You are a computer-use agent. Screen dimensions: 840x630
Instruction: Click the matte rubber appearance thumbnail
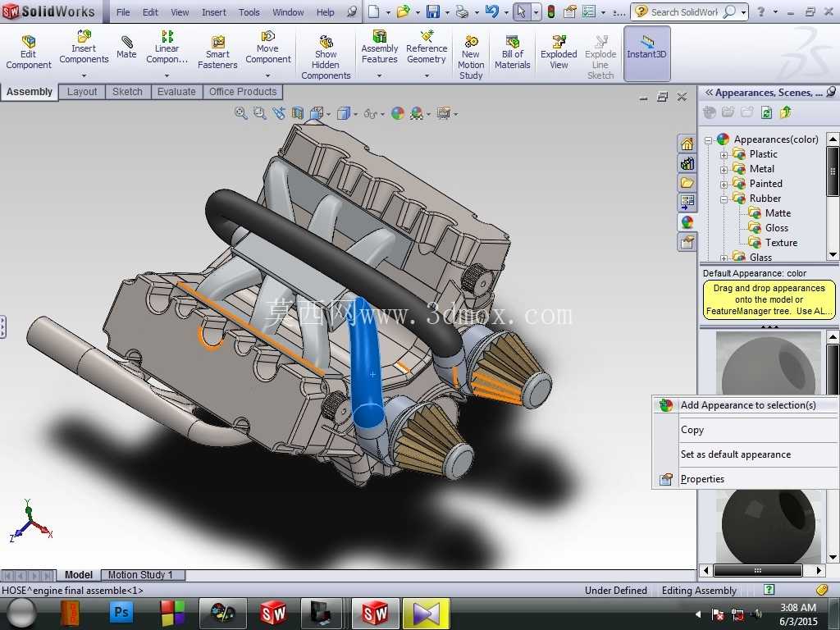pos(768,364)
